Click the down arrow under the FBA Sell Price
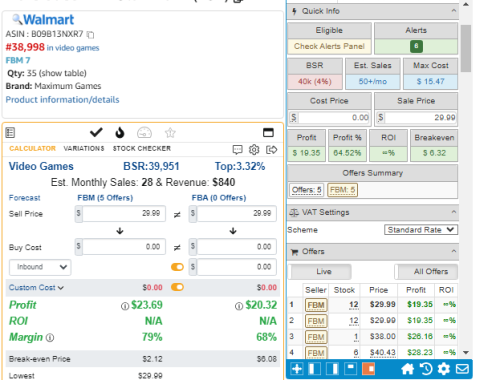The height and width of the screenshot is (380, 500). [x=233, y=231]
